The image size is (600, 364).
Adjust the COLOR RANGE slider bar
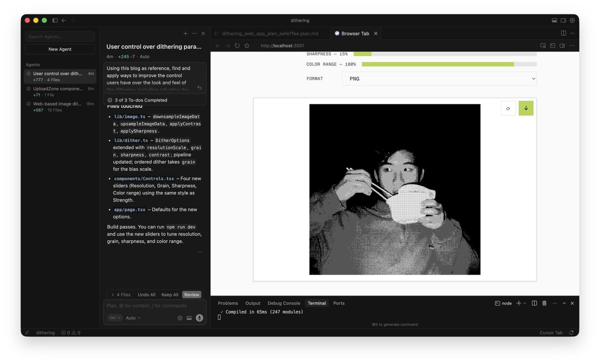tap(449, 64)
